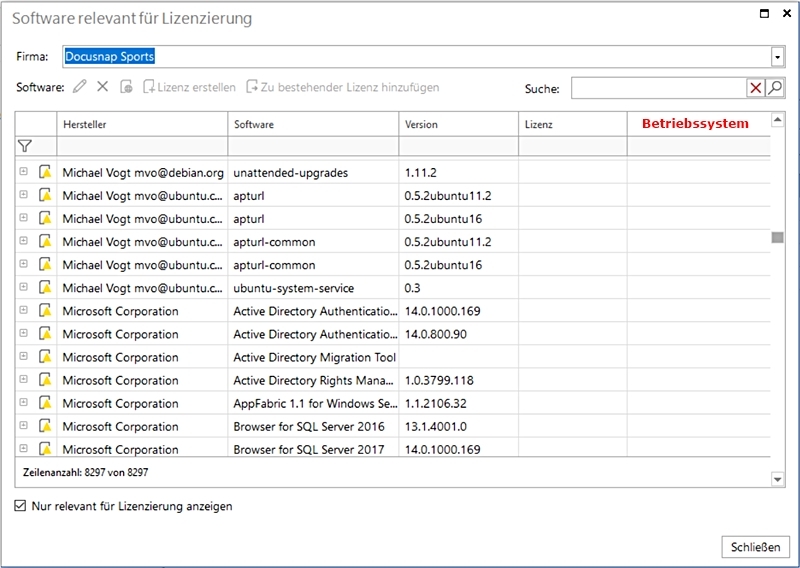
Task: Expand the Browser for SQL Server 2016 row
Action: pyautogui.click(x=24, y=426)
